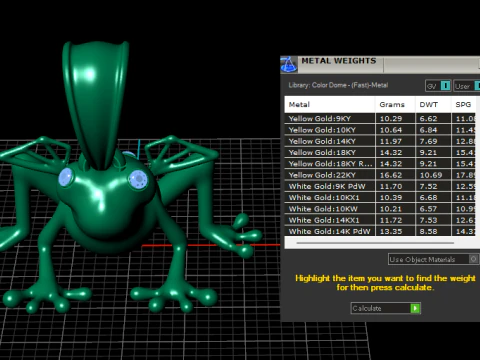Screen dimensions: 480x360
Task: Select the White Gold:14KX1 row
Action: point(380,220)
